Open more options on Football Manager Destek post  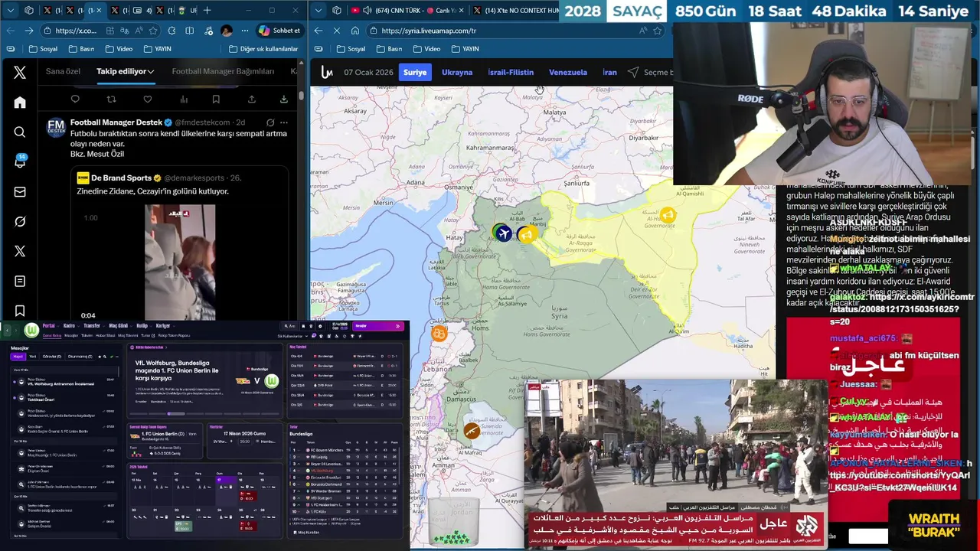[x=284, y=122]
